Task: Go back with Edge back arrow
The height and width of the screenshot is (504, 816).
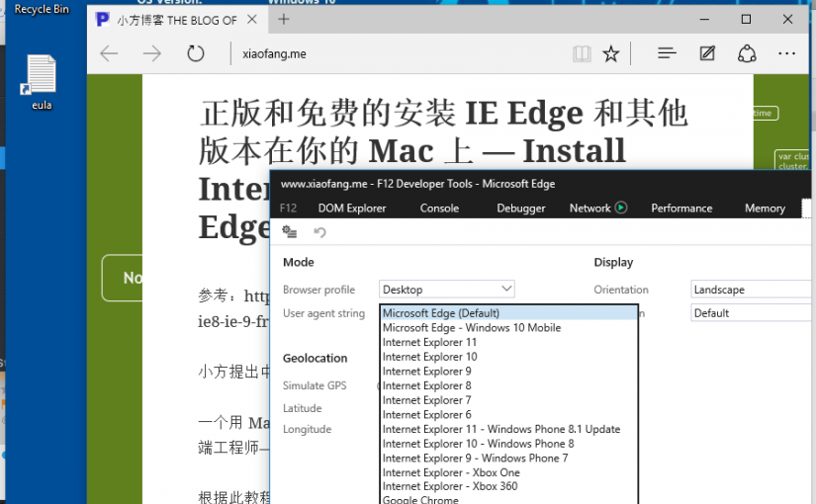Action: pos(109,53)
